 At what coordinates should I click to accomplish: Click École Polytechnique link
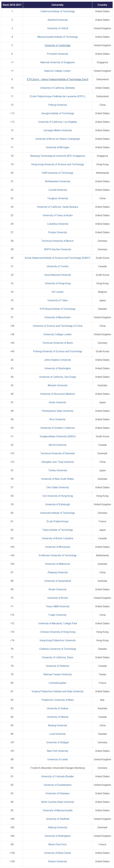(57, 521)
